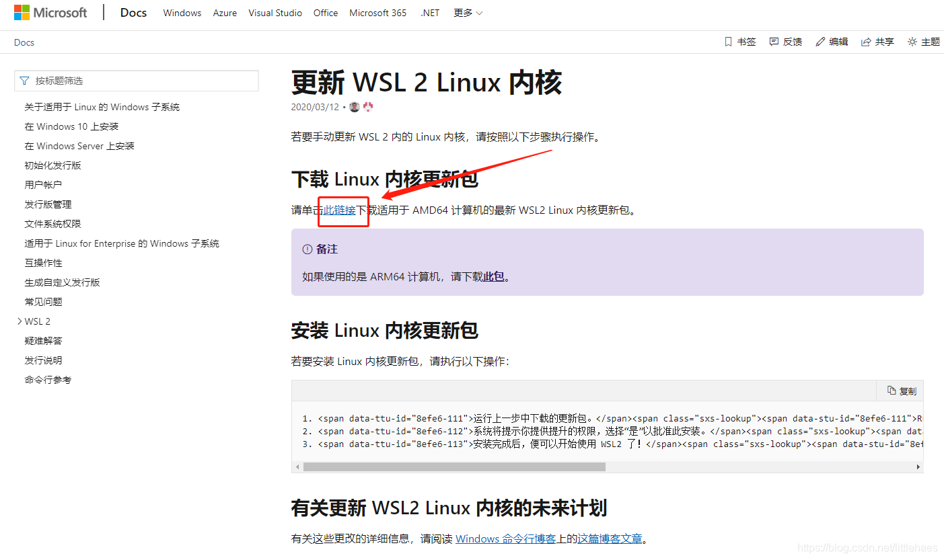Click the 更新 WSL 2 Linux 内核 heading
The height and width of the screenshot is (560, 944).
[x=427, y=82]
